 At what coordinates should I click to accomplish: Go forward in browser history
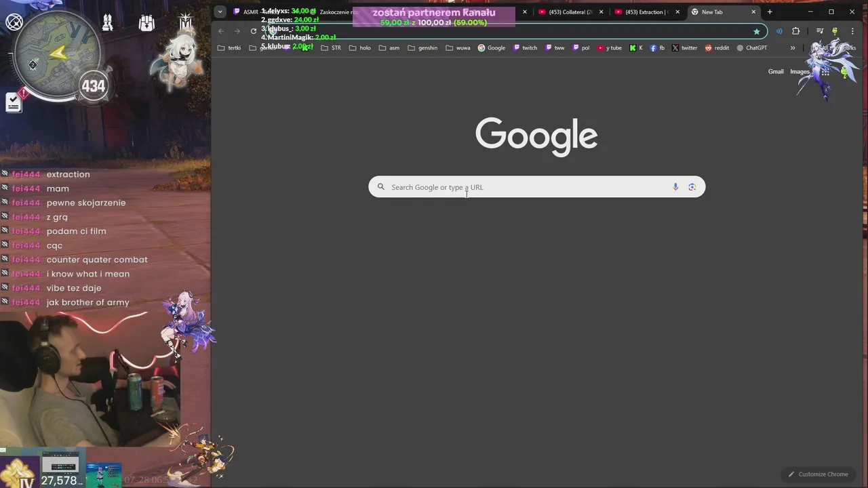pos(237,30)
